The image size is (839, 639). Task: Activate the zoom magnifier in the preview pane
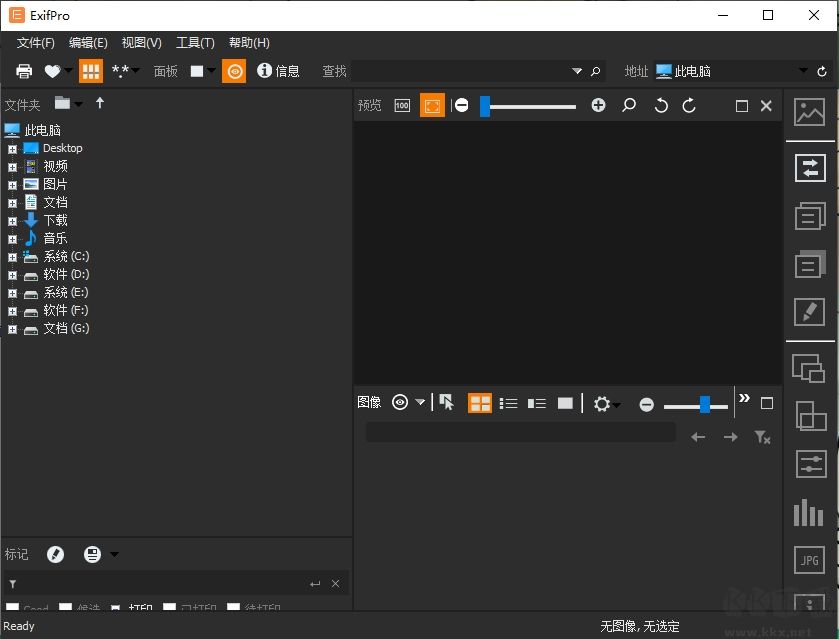pyautogui.click(x=629, y=105)
